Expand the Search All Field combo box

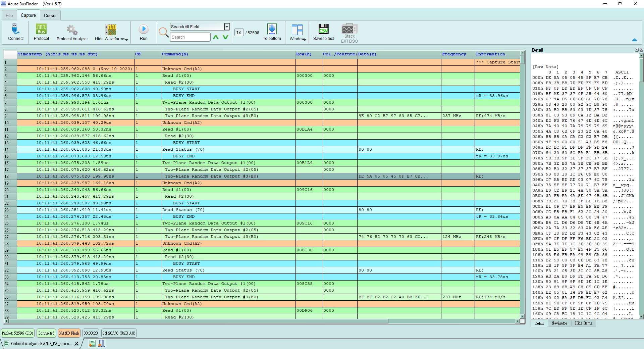(227, 27)
